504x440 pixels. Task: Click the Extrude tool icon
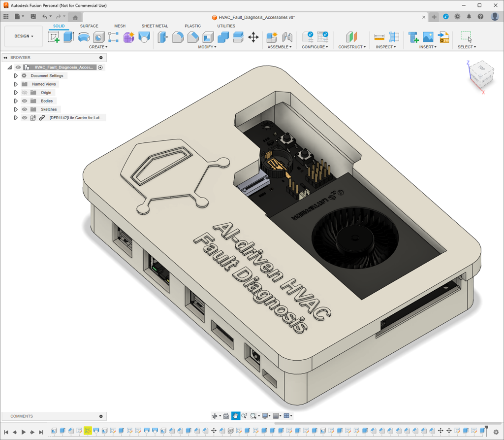(69, 37)
